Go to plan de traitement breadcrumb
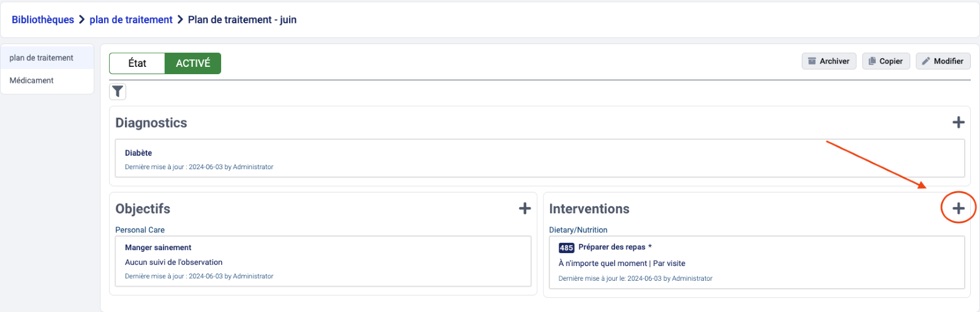Image resolution: width=980 pixels, height=312 pixels. (131, 20)
